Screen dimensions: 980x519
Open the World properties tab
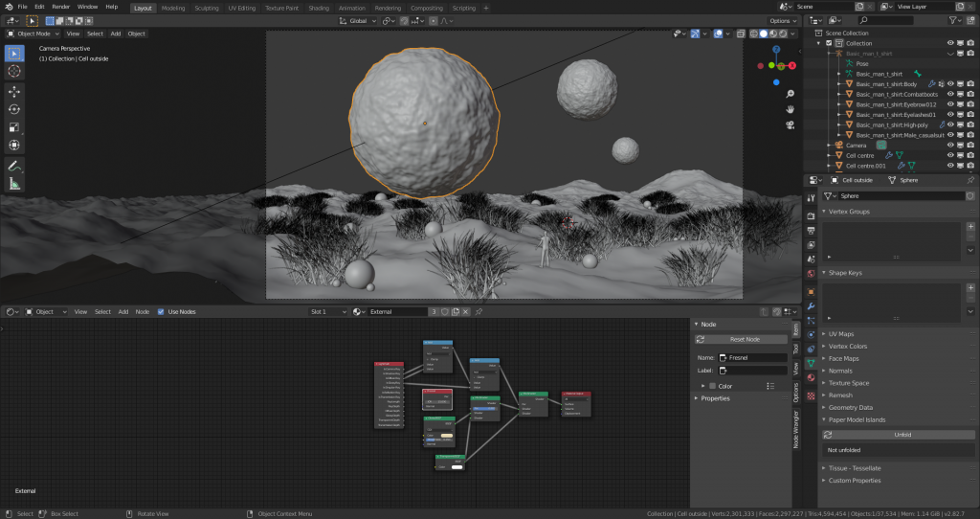(811, 273)
